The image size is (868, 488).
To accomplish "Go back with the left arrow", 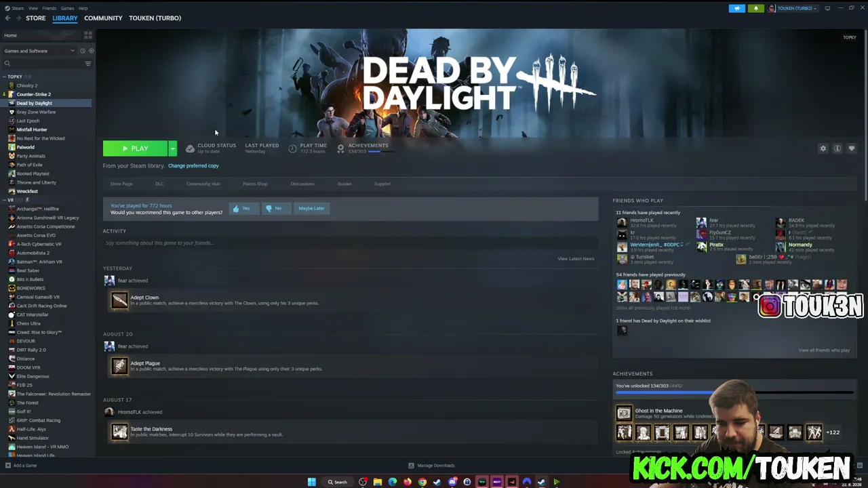I will [7, 18].
